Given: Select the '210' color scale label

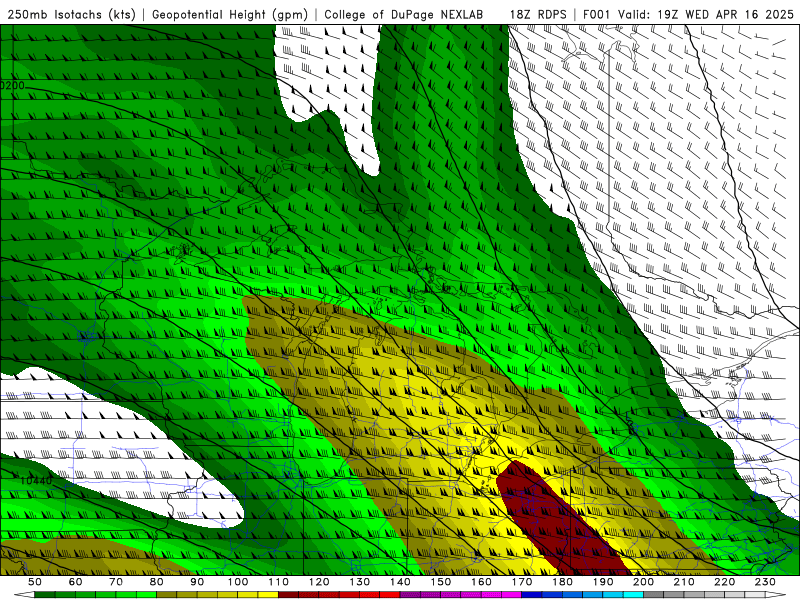Looking at the screenshot, I should (684, 582).
